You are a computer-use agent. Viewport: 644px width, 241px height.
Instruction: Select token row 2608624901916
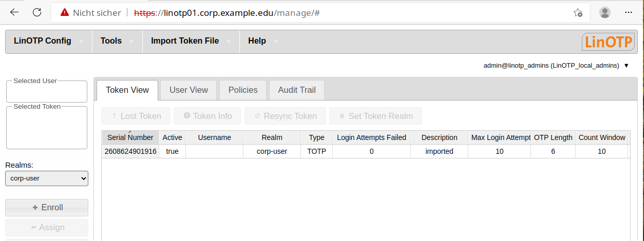pyautogui.click(x=130, y=151)
